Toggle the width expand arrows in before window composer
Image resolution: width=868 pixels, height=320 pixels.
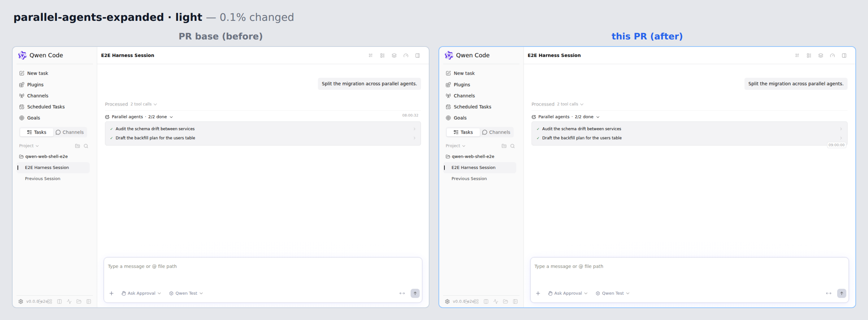point(402,293)
